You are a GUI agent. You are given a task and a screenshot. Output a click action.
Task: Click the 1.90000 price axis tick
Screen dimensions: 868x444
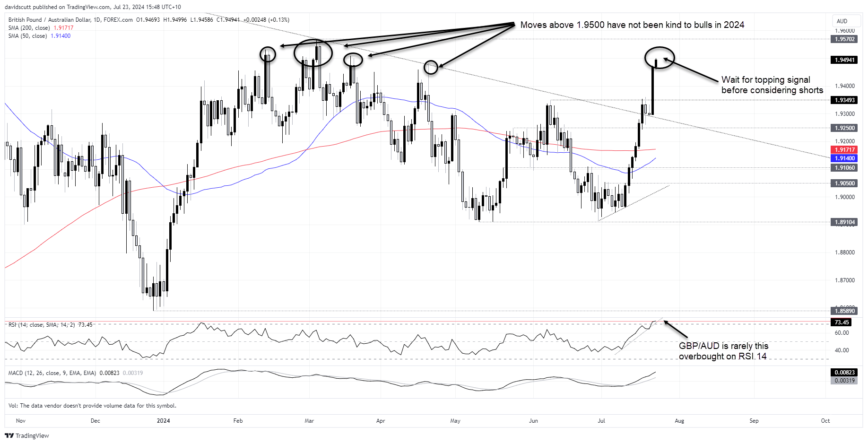pyautogui.click(x=845, y=197)
